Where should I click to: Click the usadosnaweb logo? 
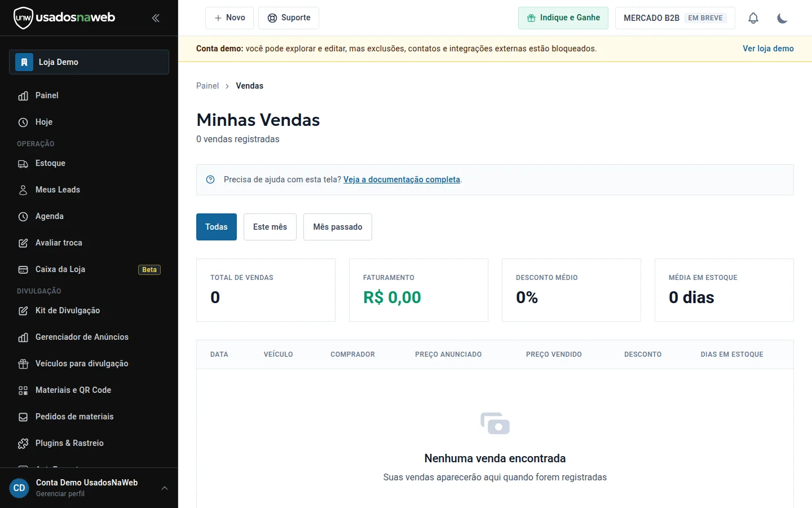pos(64,17)
